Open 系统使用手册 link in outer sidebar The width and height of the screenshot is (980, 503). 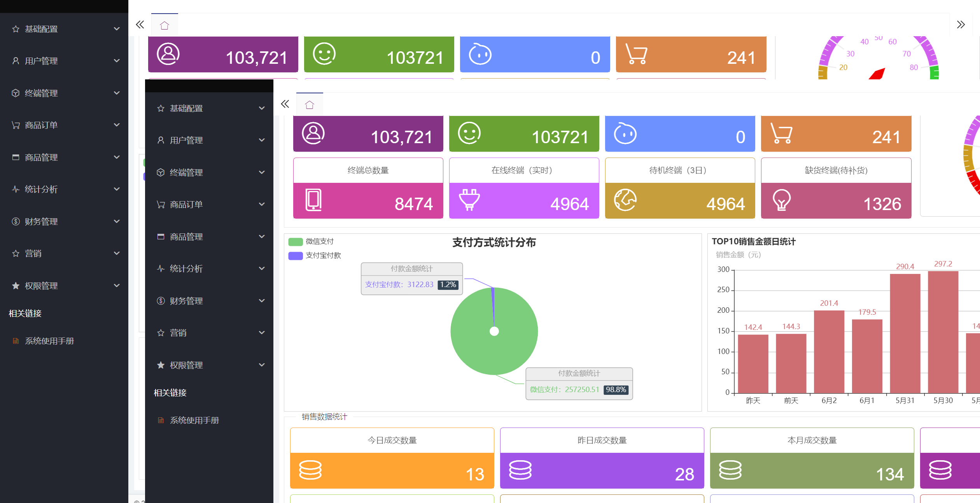[x=49, y=341]
